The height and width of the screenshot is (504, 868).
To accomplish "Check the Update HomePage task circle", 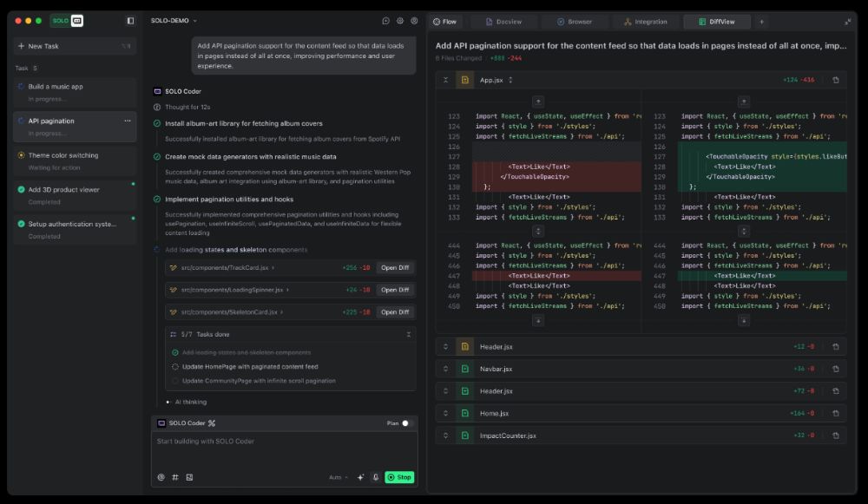I will click(x=175, y=367).
